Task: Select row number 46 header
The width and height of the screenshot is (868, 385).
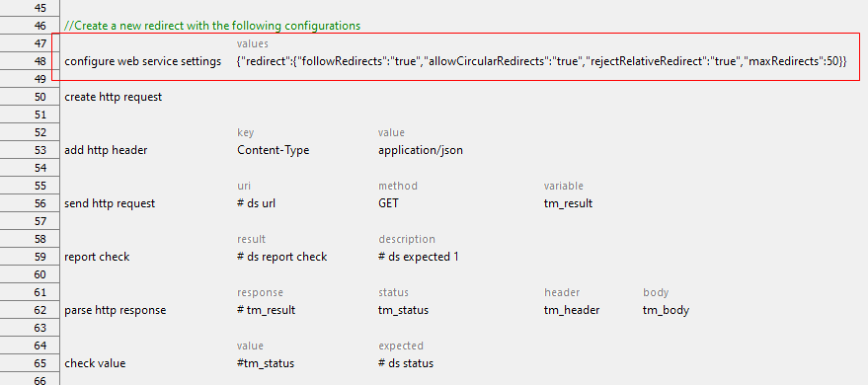Action: tap(29, 26)
